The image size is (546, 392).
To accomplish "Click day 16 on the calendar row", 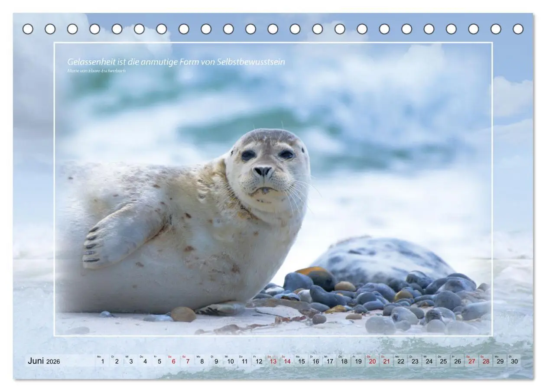I will coord(315,361).
